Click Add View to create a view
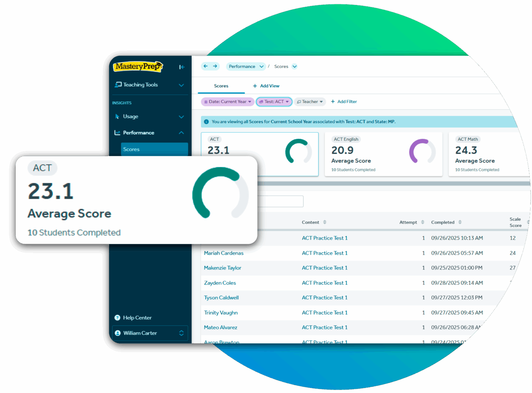 click(266, 86)
